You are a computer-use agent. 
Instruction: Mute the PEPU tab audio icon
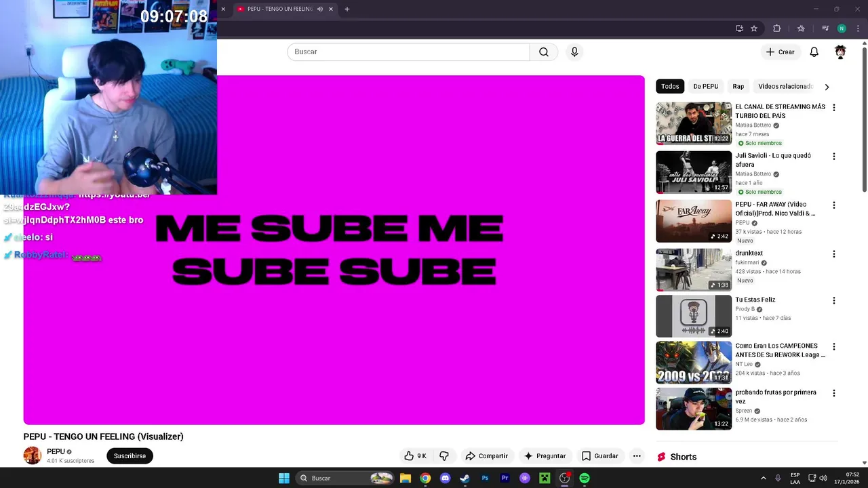320,9
